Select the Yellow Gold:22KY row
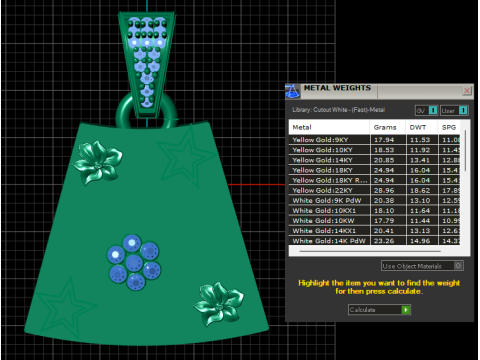The image size is (480, 360). [x=374, y=190]
